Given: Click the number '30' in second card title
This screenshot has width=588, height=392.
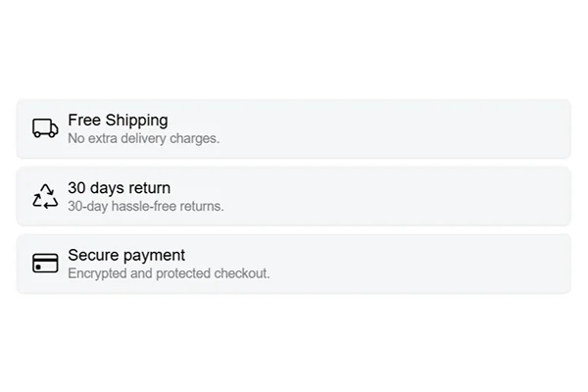Looking at the screenshot, I should click(x=76, y=188).
